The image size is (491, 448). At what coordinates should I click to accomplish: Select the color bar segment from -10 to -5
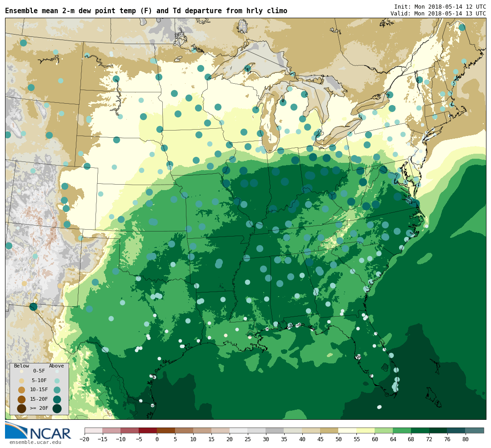[130, 430]
